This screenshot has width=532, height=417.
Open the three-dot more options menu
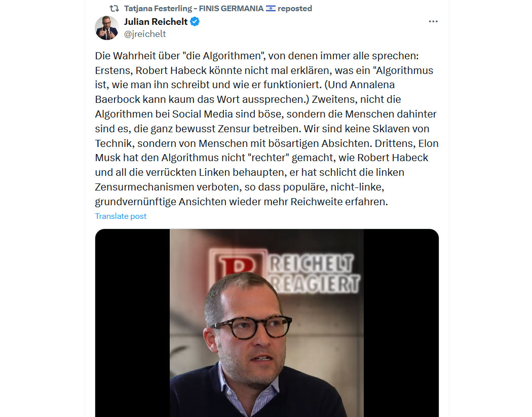pos(433,21)
